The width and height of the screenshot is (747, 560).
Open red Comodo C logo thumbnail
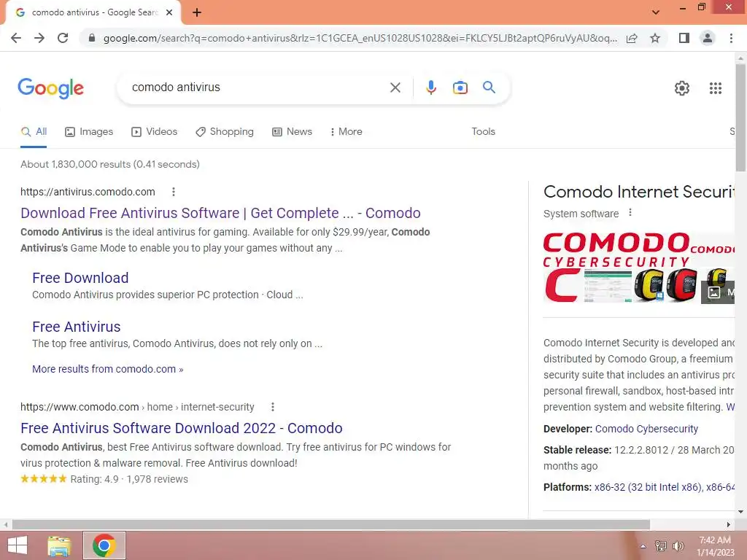click(x=562, y=285)
